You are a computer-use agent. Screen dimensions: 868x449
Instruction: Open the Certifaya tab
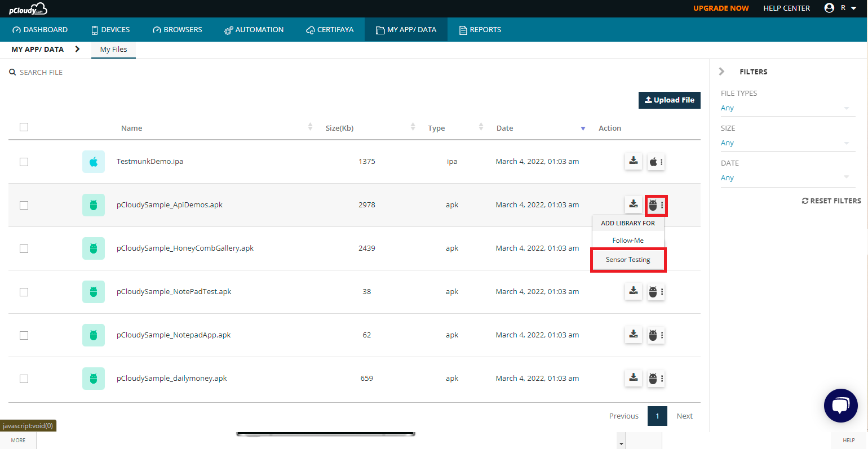click(330, 30)
